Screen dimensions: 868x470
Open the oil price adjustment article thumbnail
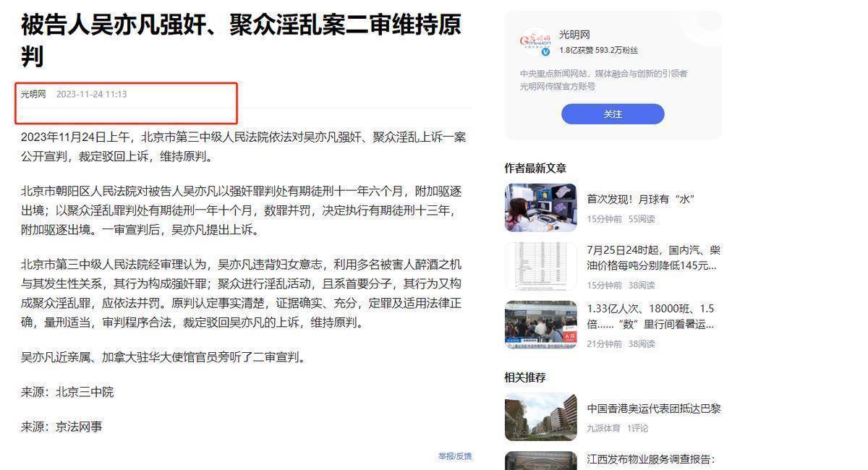[540, 266]
